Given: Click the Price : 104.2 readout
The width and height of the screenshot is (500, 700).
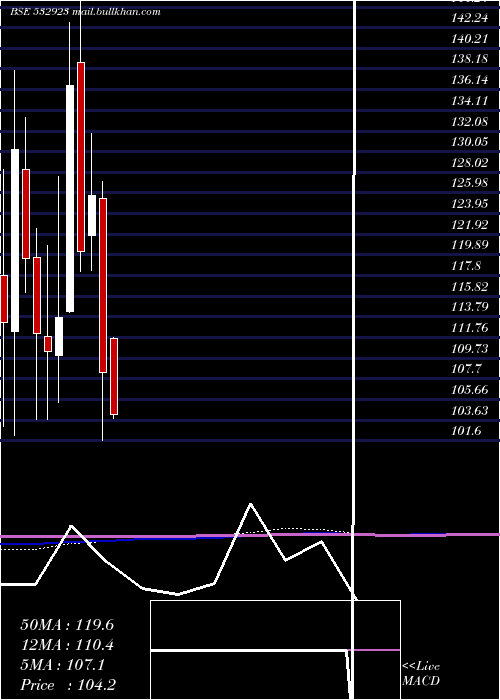Looking at the screenshot, I should [x=68, y=685].
